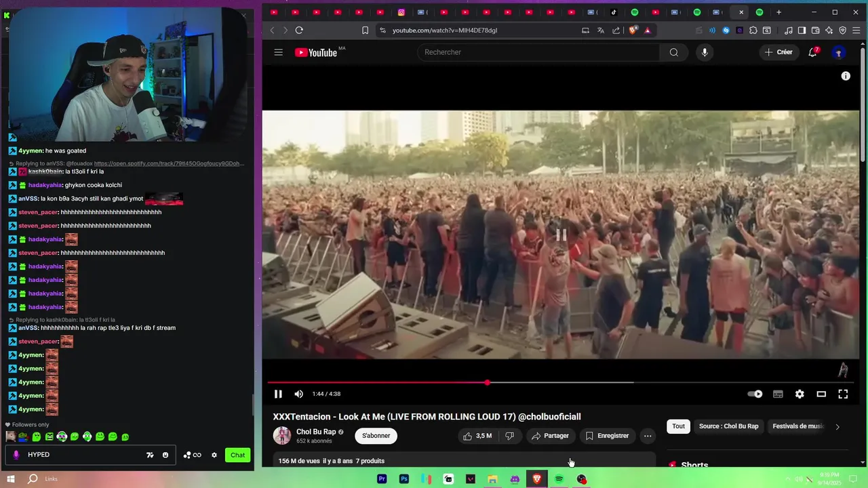The width and height of the screenshot is (868, 488).
Task: Open the chat emoji picker smiley
Action: 165,455
